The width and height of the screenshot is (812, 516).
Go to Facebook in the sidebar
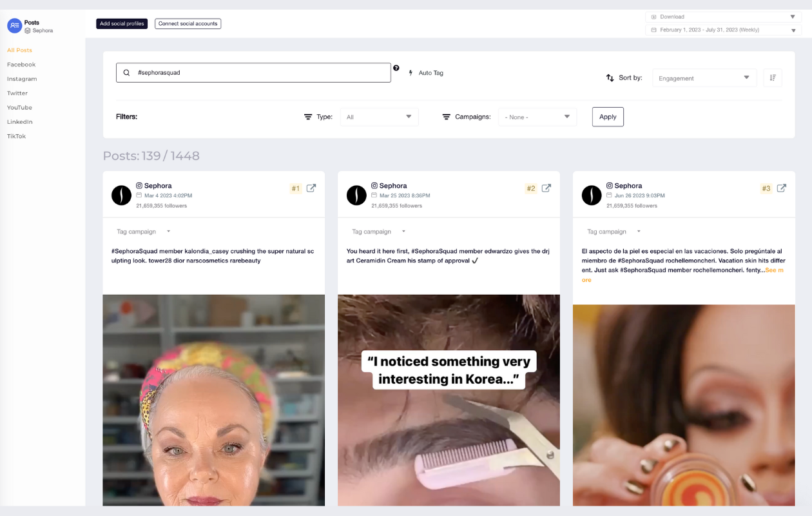point(21,64)
